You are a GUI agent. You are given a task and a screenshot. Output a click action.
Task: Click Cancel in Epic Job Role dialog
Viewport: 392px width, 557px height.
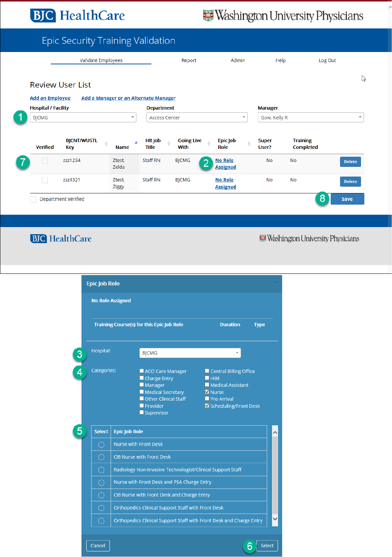(x=98, y=545)
